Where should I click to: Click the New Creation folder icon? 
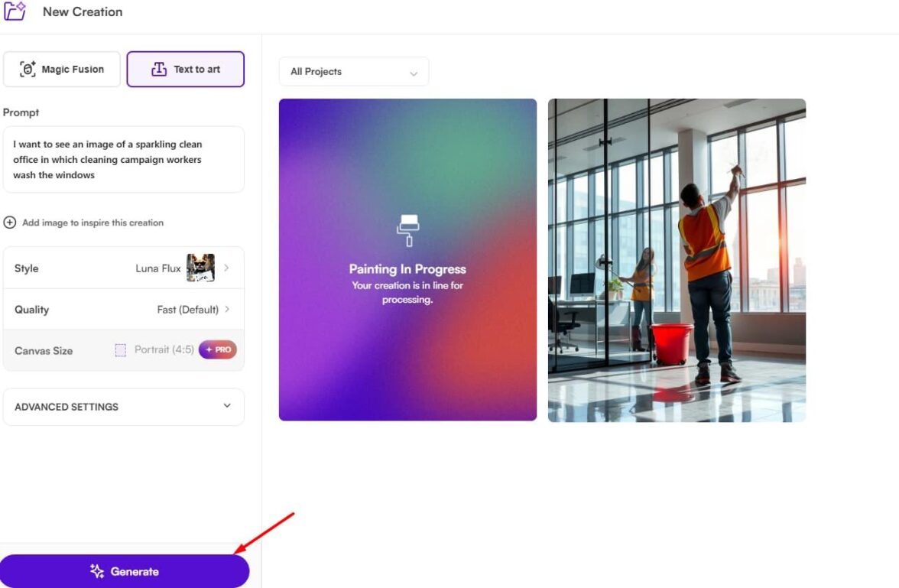point(15,11)
